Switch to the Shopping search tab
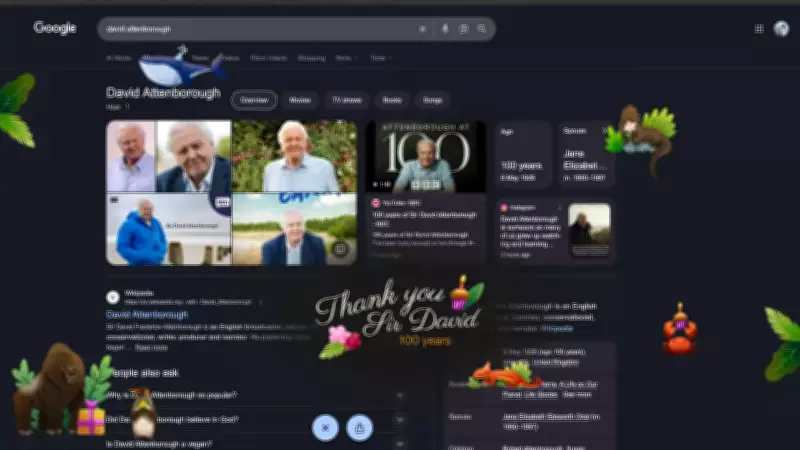The image size is (800, 450). (x=311, y=58)
